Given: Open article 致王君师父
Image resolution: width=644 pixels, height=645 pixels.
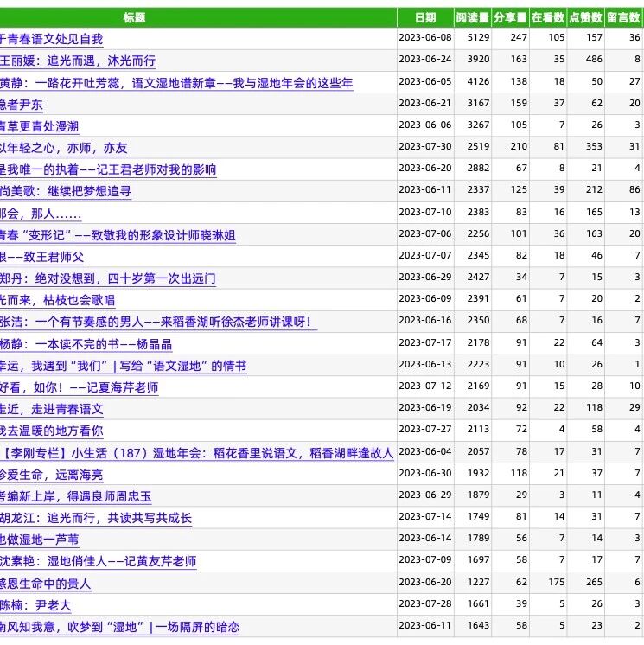Looking at the screenshot, I should point(42,257).
